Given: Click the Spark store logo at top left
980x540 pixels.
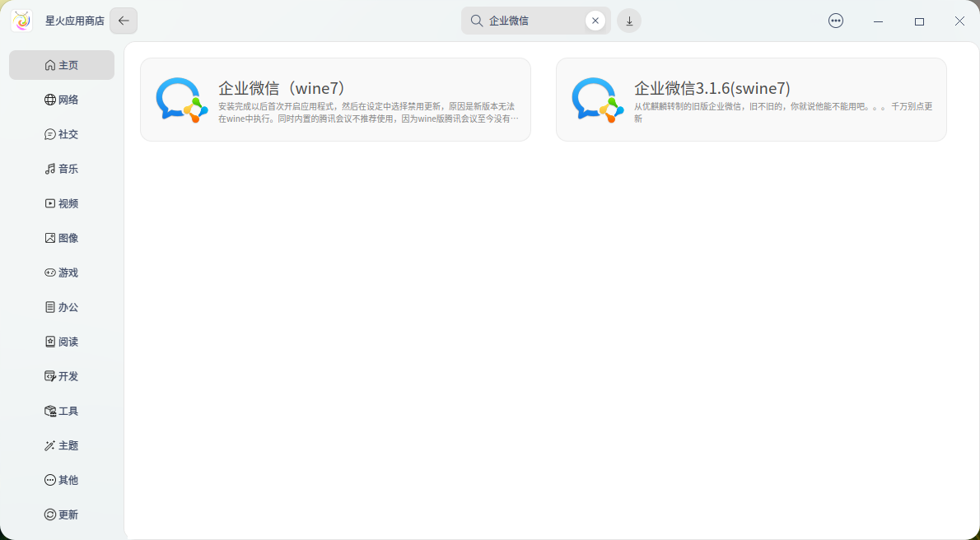Looking at the screenshot, I should 22,20.
